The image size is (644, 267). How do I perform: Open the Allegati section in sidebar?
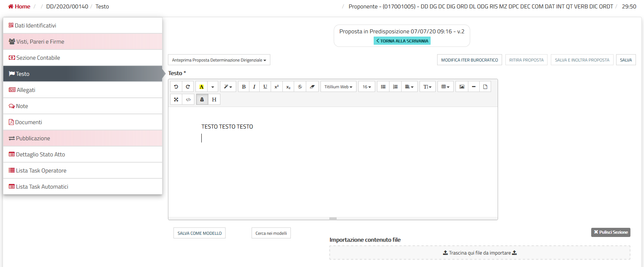26,90
